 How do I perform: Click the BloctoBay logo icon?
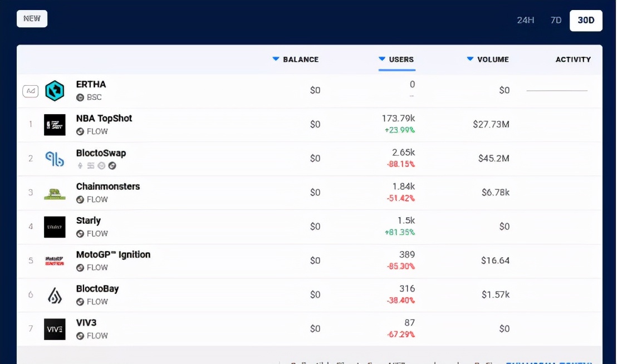click(x=55, y=295)
